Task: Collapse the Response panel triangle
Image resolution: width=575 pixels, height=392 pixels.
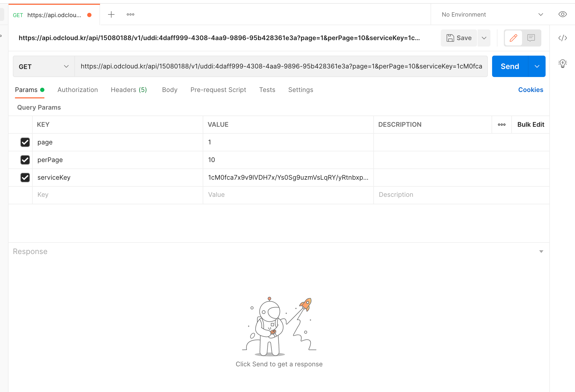Action: coord(541,252)
